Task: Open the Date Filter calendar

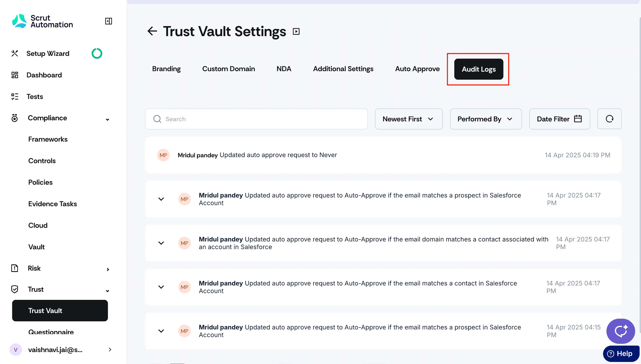Action: coord(560,119)
